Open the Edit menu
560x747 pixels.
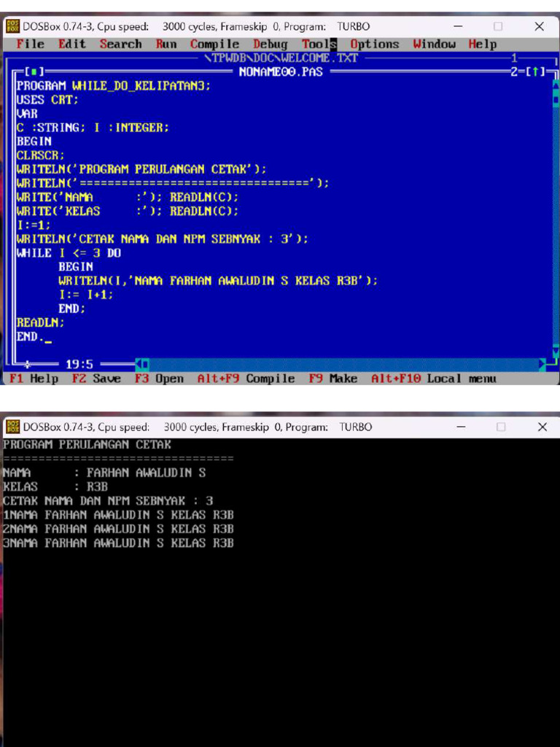pos(72,44)
